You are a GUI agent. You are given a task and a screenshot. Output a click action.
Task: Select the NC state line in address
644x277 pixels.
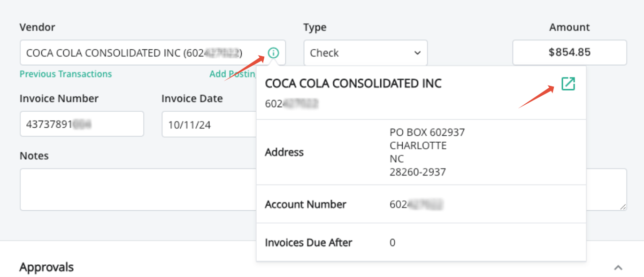[x=397, y=159]
